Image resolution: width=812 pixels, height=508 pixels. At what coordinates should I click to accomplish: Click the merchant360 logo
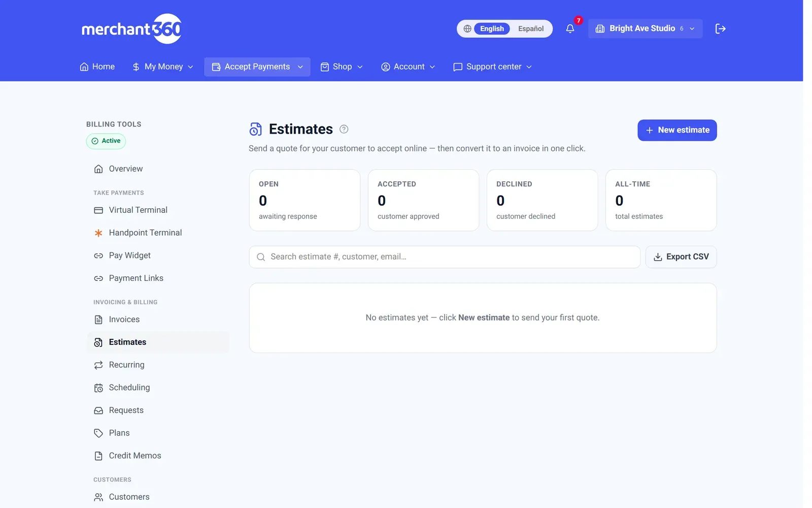[131, 29]
